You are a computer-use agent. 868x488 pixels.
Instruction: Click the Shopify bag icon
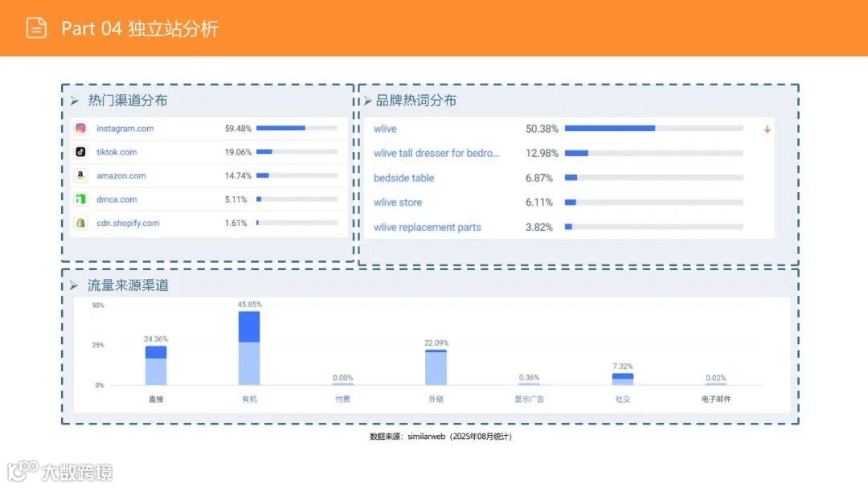(81, 223)
